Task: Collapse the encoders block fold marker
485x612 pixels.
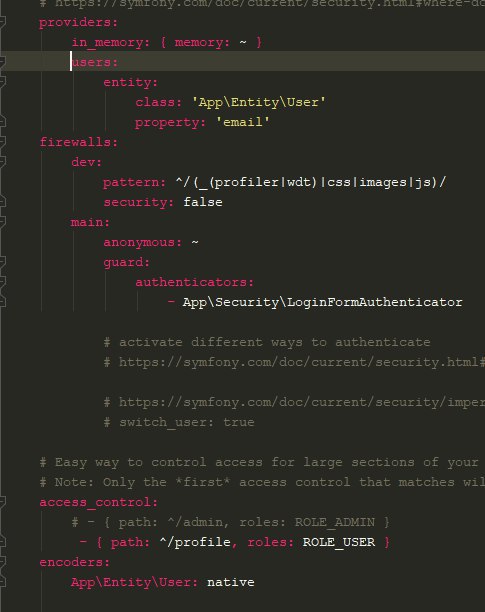Action: coord(2,562)
